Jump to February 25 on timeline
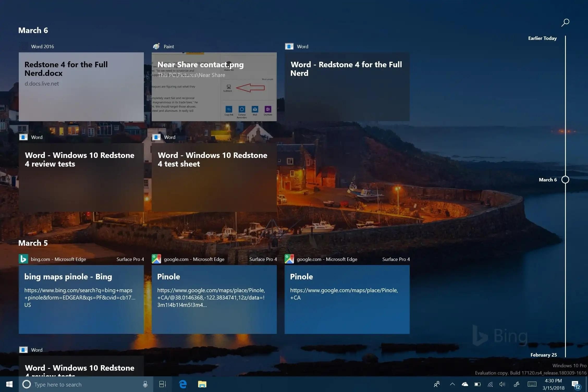The image size is (588, 392). (543, 355)
